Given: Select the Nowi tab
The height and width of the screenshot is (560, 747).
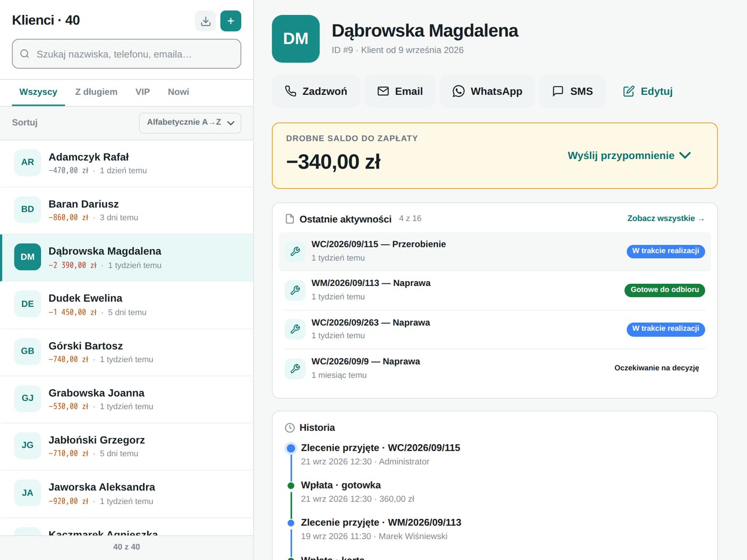Looking at the screenshot, I should 178,92.
